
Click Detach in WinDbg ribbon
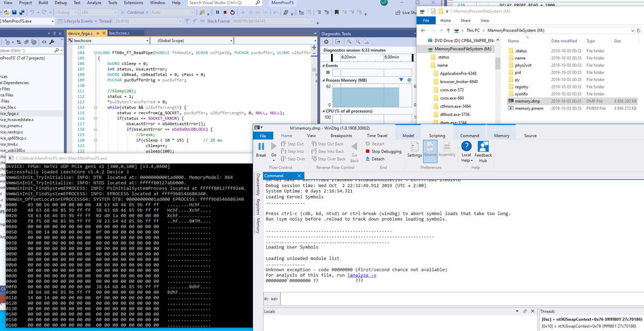coord(375,159)
